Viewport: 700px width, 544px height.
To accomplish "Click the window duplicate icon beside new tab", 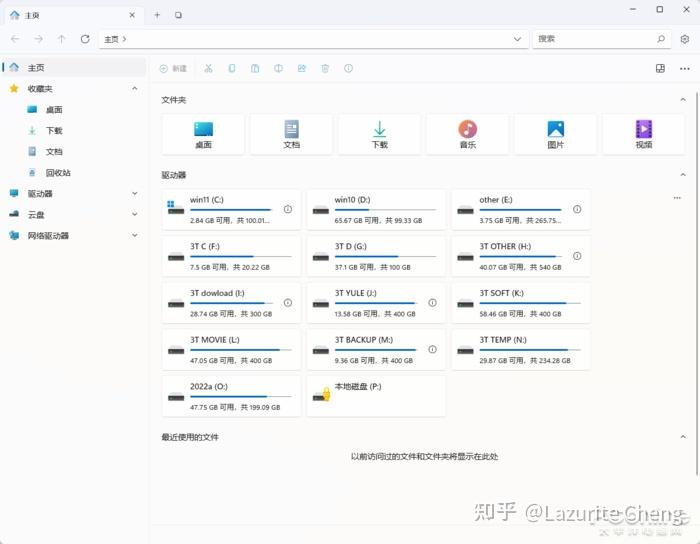I will [178, 15].
